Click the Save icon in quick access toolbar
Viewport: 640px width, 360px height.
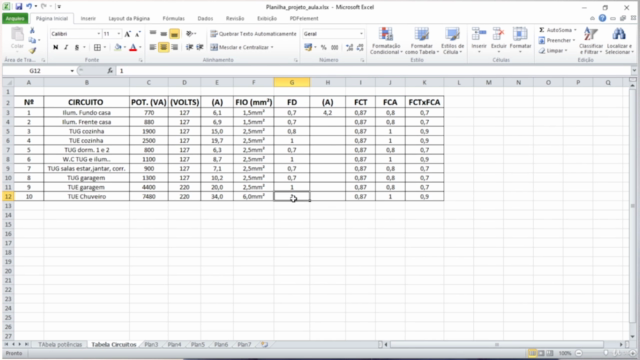[19, 7]
